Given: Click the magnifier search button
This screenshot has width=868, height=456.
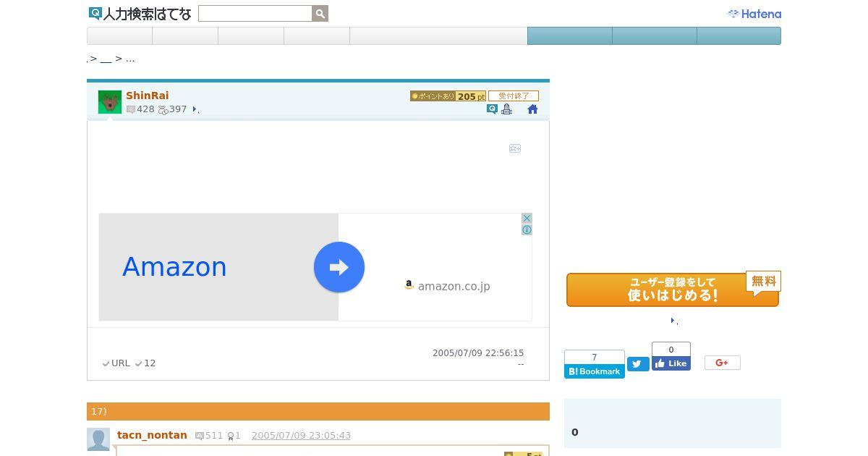Looking at the screenshot, I should pos(320,14).
